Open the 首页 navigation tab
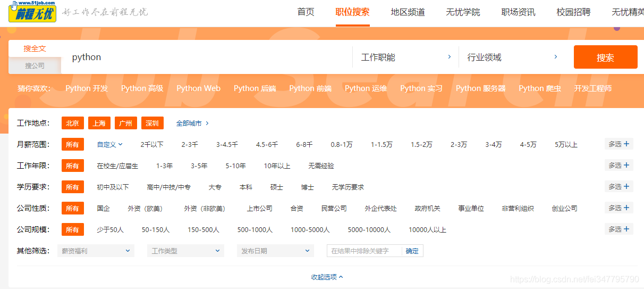The image size is (644, 289). (x=306, y=12)
